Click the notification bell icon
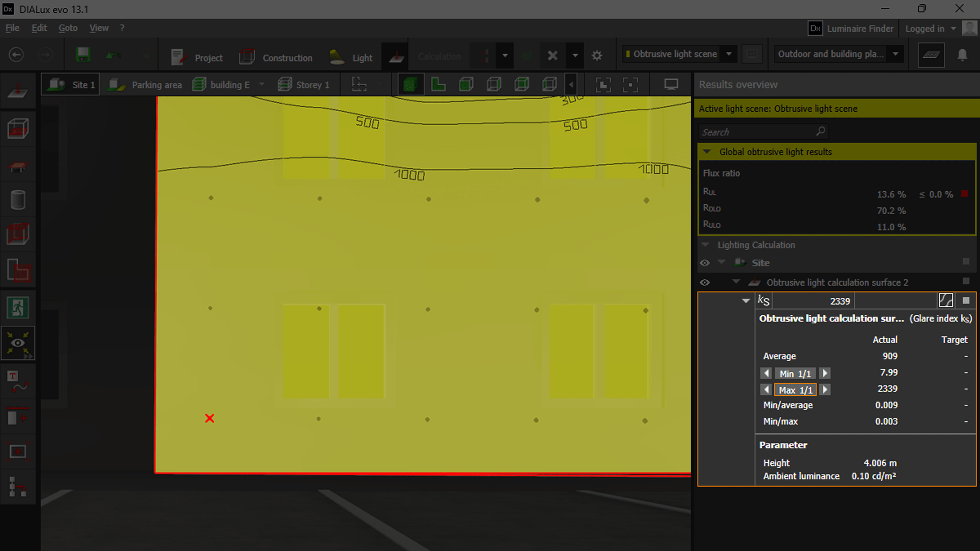 click(962, 55)
